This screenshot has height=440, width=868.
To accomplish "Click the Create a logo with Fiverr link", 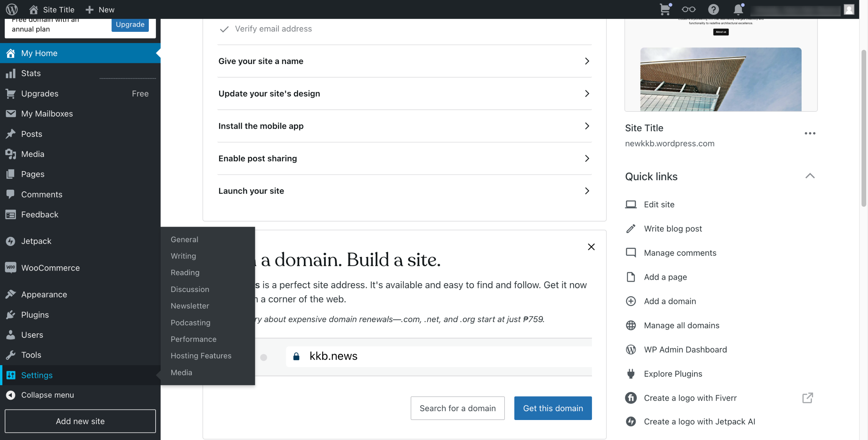I will tap(690, 398).
